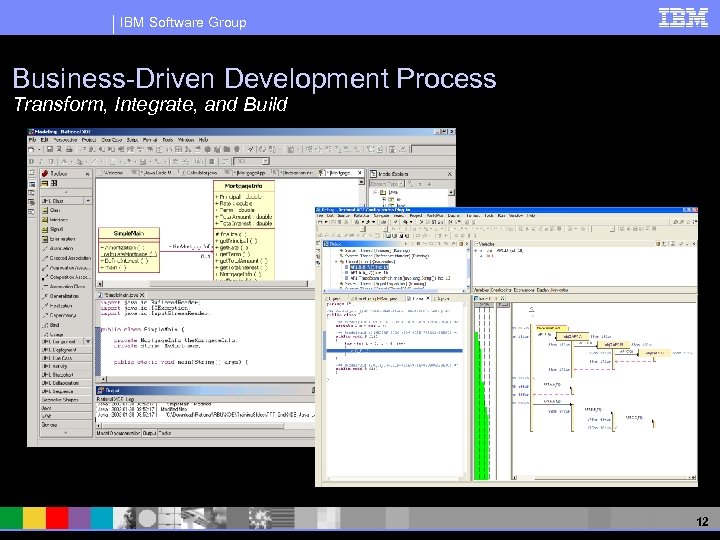Open Edit menu in Modeling window
This screenshot has height=540, width=720.
tap(44, 140)
